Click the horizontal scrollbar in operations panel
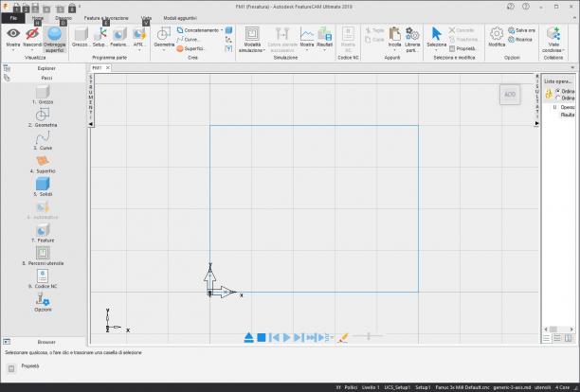This screenshot has height=392, width=580. pos(558,329)
